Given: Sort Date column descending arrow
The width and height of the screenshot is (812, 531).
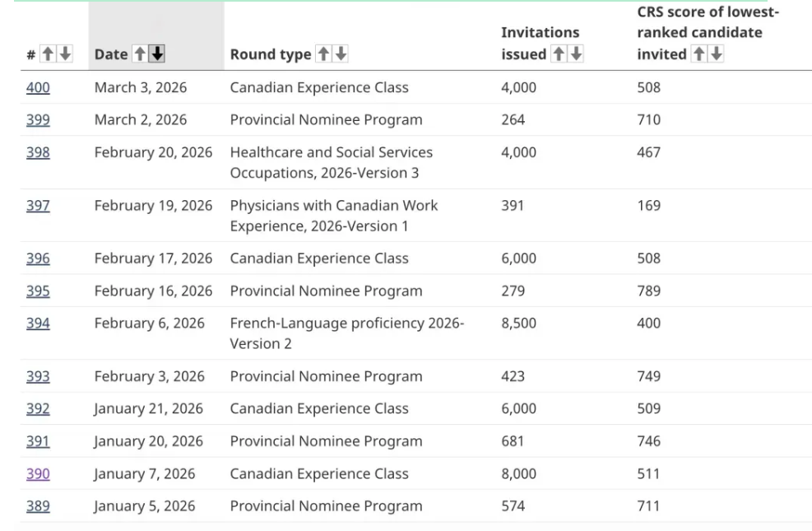Looking at the screenshot, I should tap(157, 54).
